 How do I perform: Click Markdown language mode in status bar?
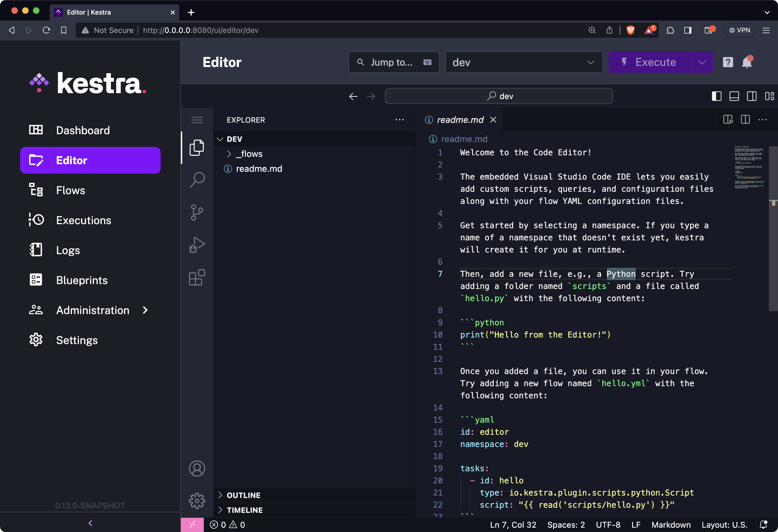[671, 525]
